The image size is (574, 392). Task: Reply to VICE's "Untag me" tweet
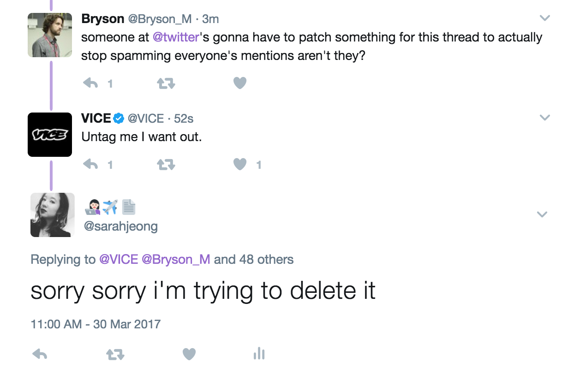pos(90,165)
